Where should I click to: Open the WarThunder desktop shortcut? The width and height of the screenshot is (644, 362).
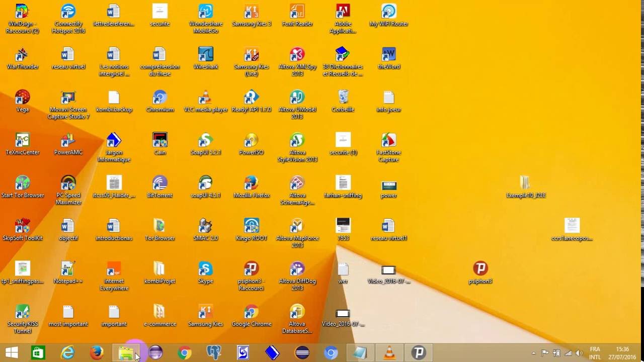point(22,58)
